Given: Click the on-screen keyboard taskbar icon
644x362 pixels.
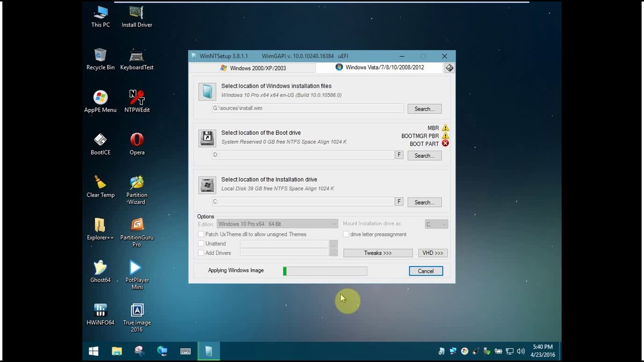Looking at the screenshot, I should 185,351.
